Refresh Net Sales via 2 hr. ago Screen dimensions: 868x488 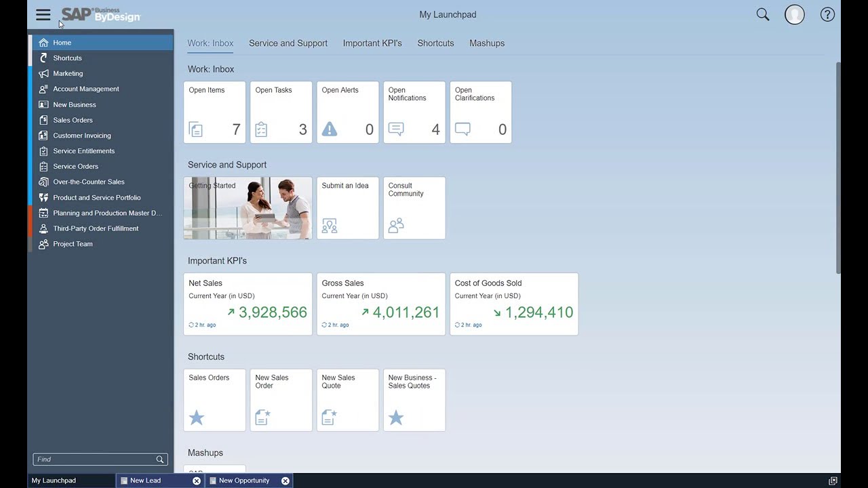tap(202, 325)
